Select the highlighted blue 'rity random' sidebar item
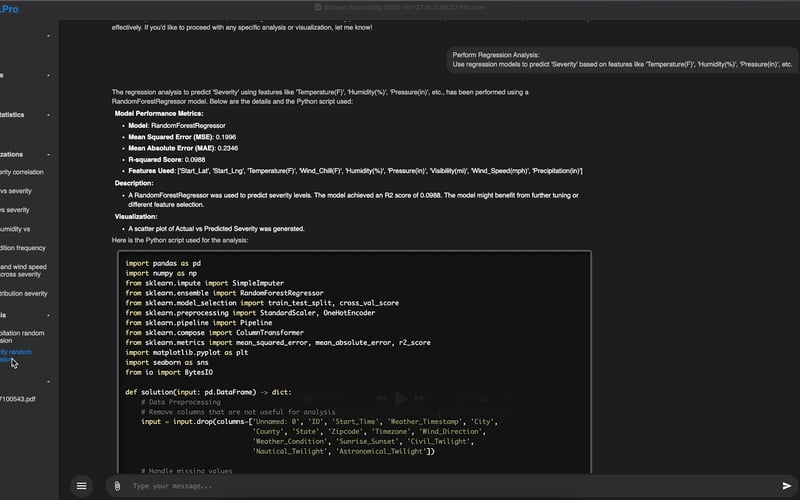This screenshot has height=500, width=800. (x=16, y=356)
